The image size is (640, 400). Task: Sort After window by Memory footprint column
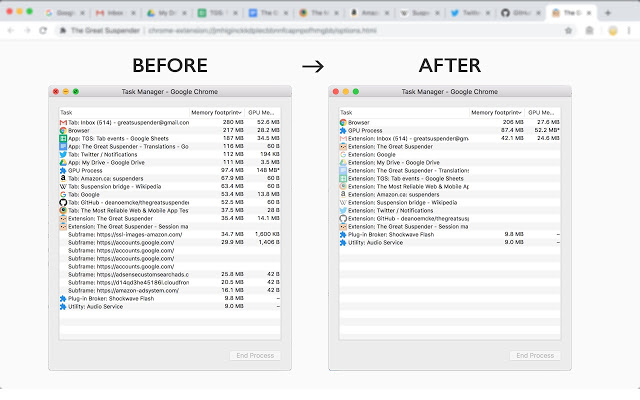497,112
